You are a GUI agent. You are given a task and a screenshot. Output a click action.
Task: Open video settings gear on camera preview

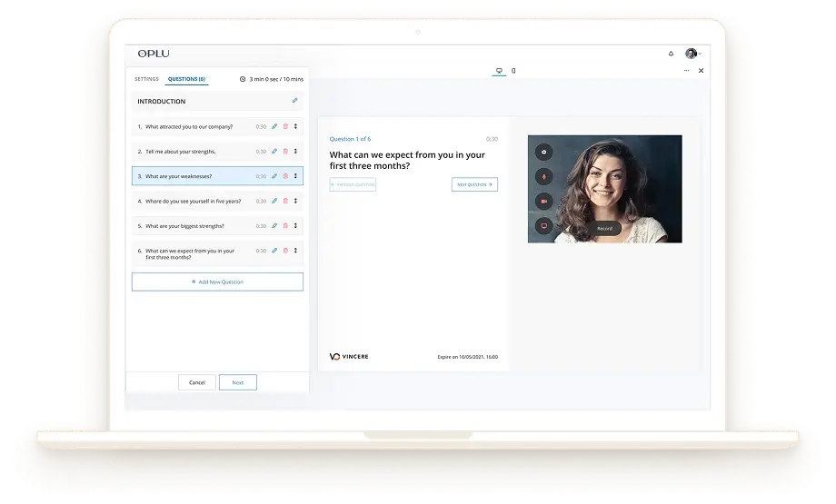coord(544,152)
